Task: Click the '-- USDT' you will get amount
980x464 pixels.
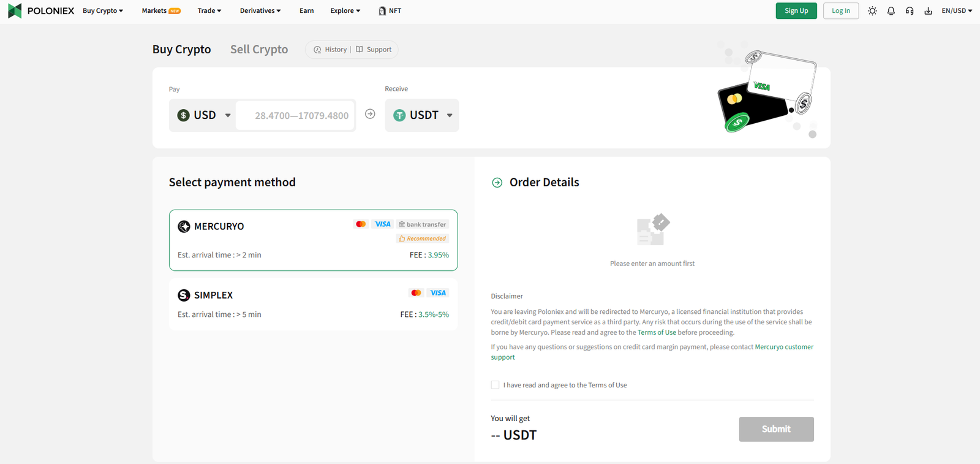Action: point(514,435)
